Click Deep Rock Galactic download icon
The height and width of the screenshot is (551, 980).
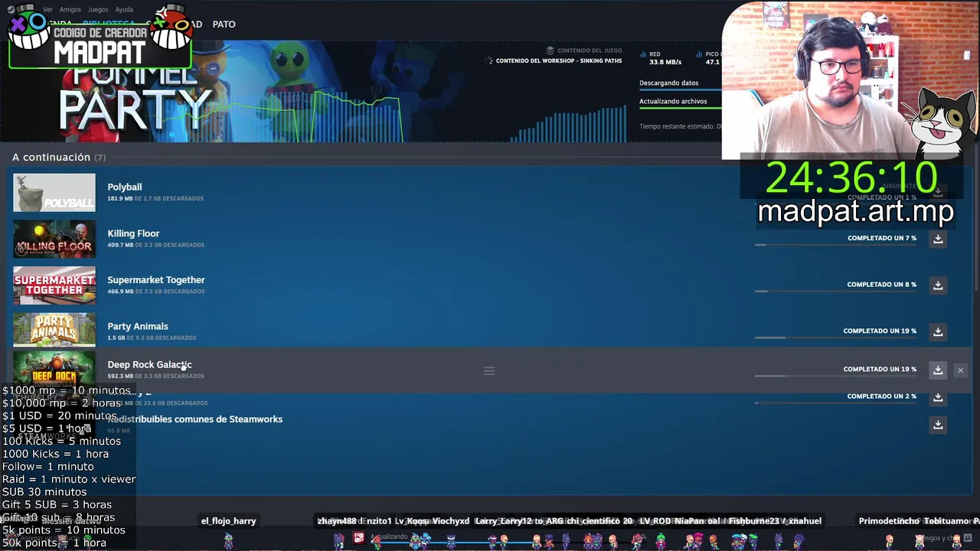click(938, 370)
